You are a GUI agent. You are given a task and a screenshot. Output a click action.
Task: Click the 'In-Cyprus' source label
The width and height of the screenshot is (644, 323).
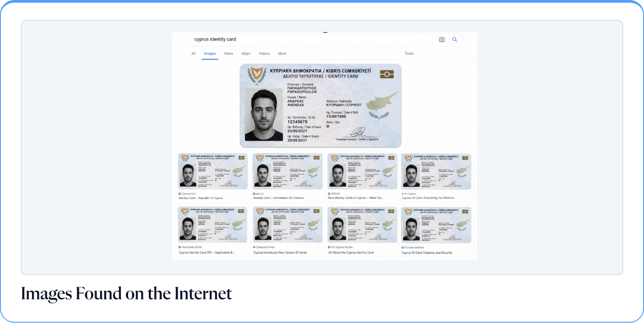pyautogui.click(x=411, y=194)
